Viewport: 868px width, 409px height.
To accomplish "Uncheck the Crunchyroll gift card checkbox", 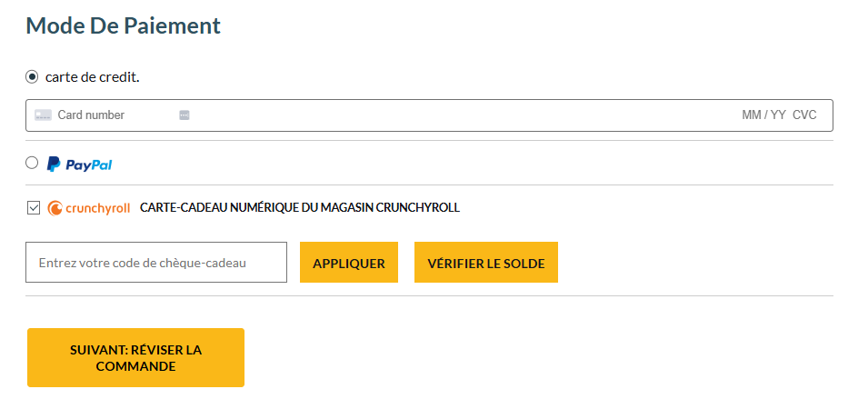I will pyautogui.click(x=34, y=208).
